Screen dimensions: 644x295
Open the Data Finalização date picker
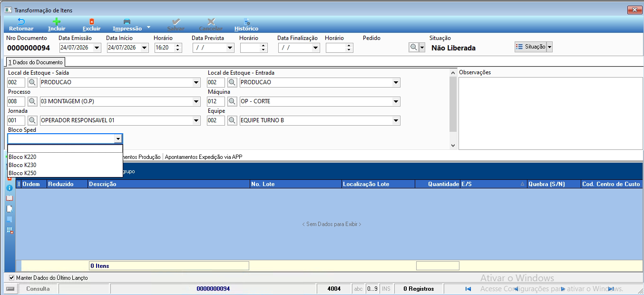[x=316, y=48]
